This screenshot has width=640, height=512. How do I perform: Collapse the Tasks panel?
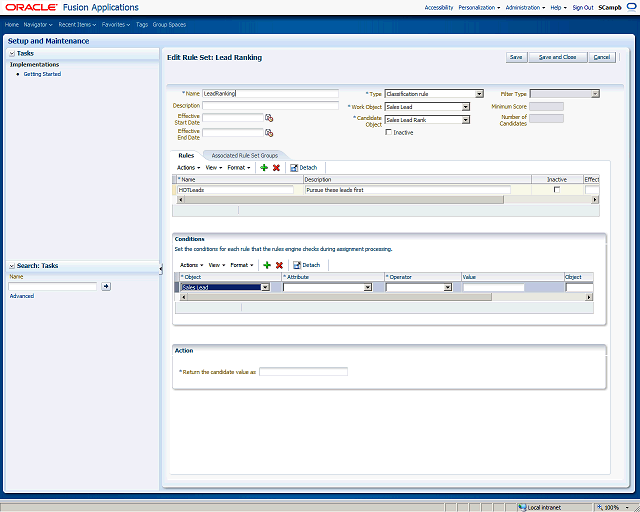click(12, 53)
